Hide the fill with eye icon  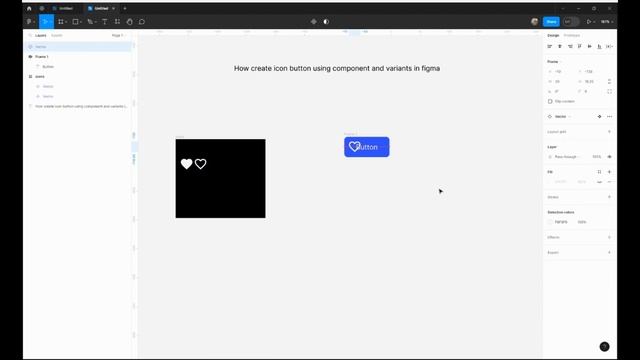(599, 182)
